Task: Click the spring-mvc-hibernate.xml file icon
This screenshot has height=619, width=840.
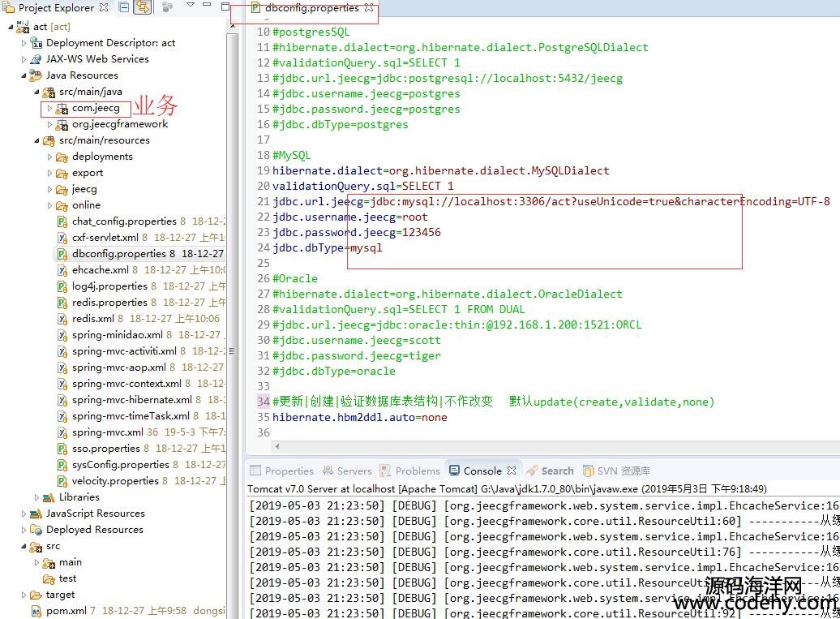Action: coord(62,400)
